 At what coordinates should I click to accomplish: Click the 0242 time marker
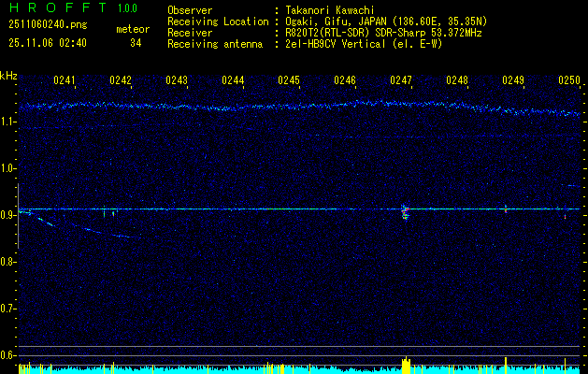(x=121, y=80)
